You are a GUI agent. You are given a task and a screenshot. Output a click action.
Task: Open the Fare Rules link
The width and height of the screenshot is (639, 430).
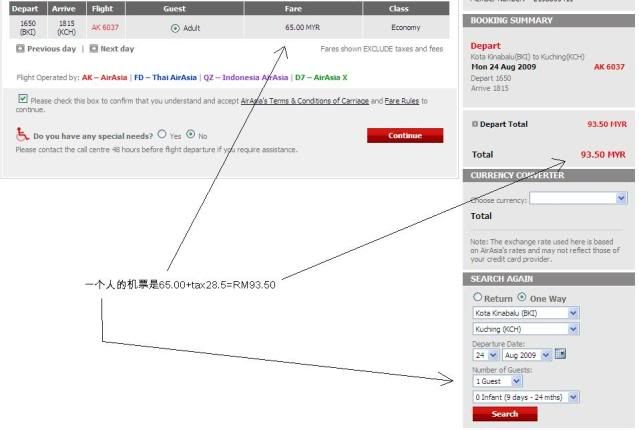point(402,101)
